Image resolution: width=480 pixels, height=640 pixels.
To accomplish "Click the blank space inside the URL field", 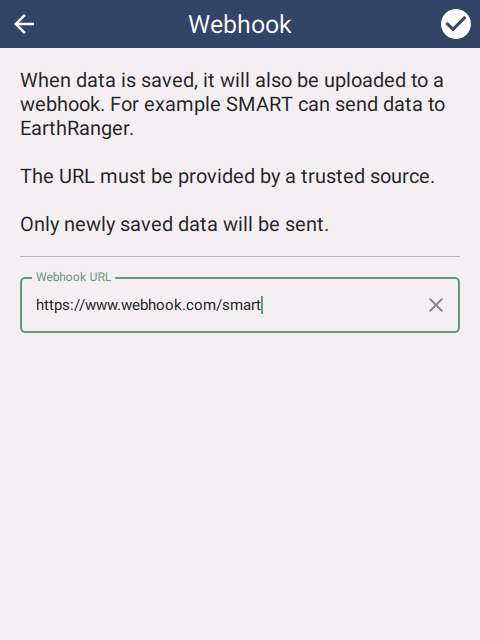I will (343, 305).
